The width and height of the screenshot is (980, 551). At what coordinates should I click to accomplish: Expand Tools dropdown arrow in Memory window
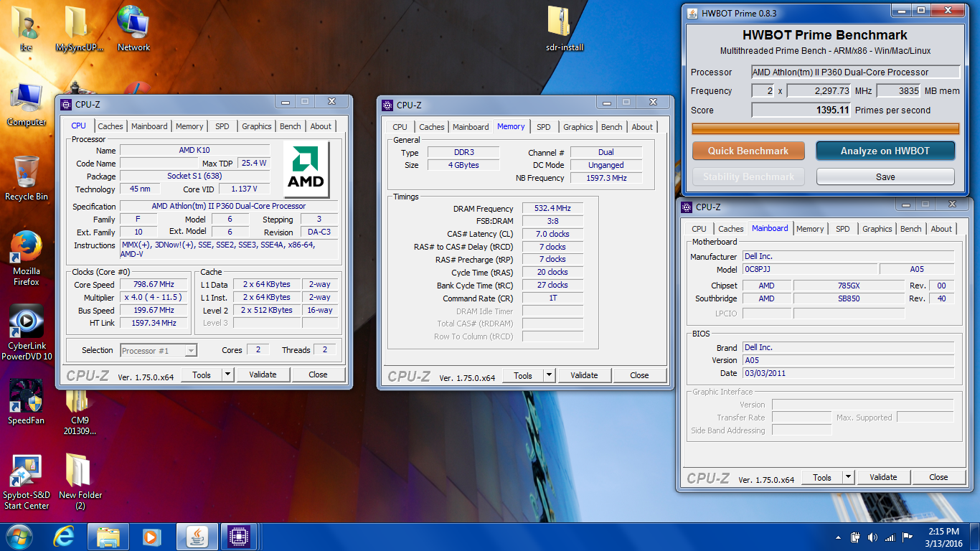coord(549,375)
